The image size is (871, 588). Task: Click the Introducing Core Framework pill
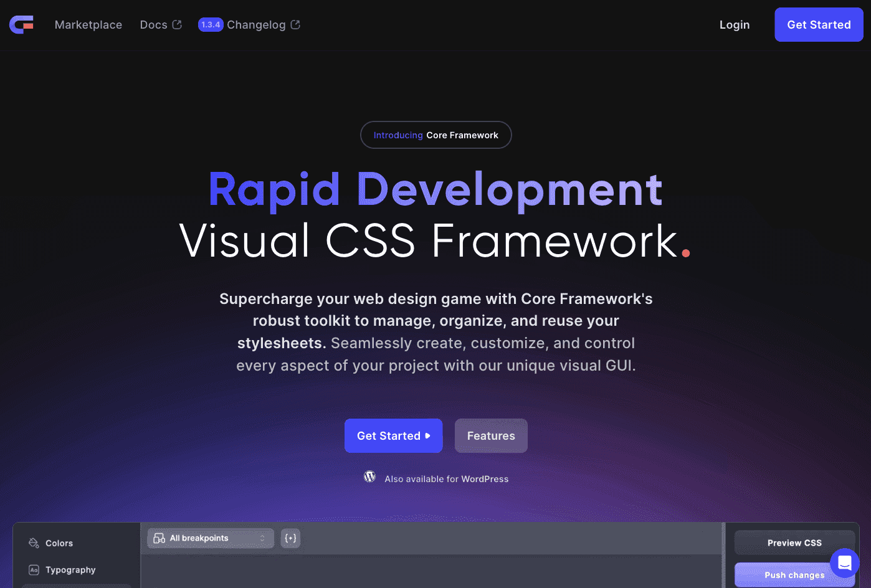[x=436, y=135]
